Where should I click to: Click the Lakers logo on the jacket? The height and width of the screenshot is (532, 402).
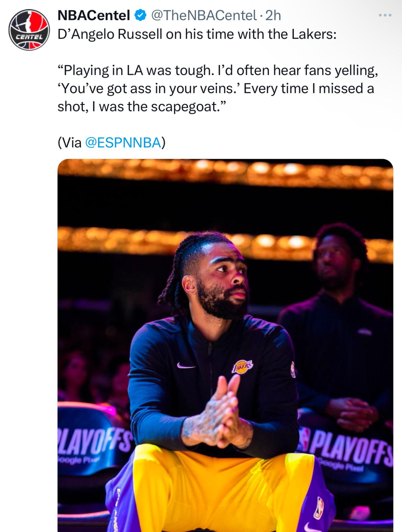pos(242,367)
